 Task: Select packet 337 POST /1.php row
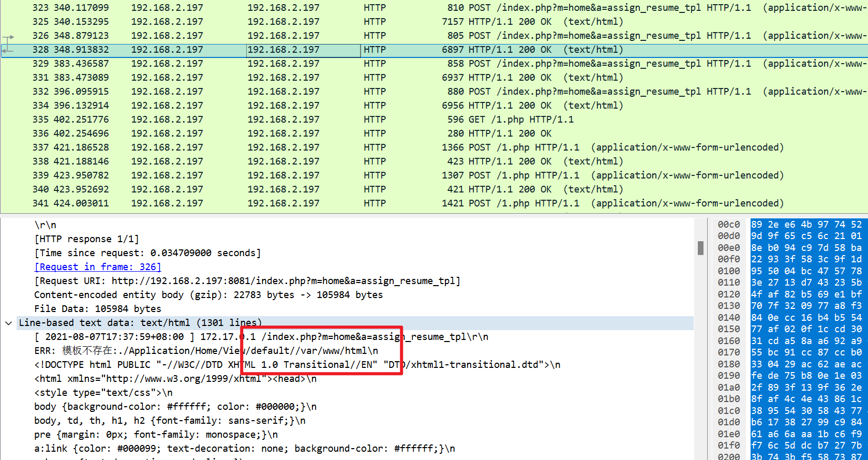tap(434, 147)
